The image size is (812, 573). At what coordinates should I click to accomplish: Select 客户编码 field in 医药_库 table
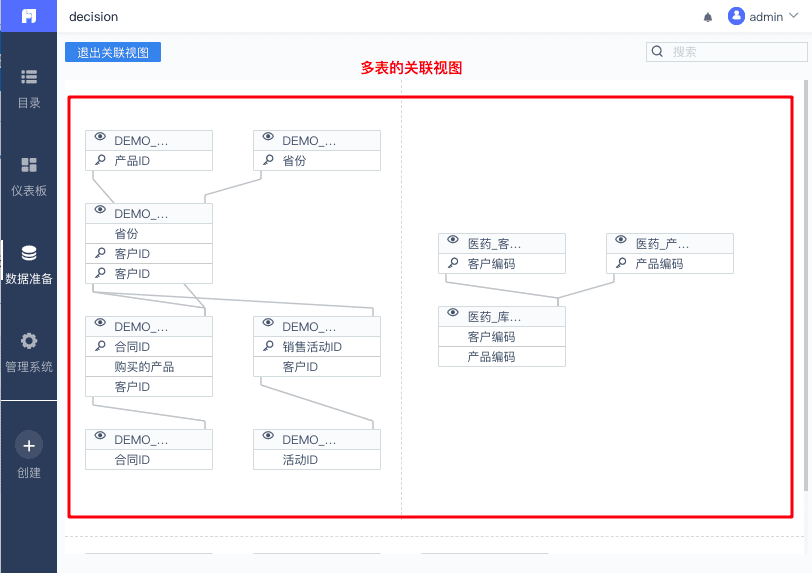[502, 337]
